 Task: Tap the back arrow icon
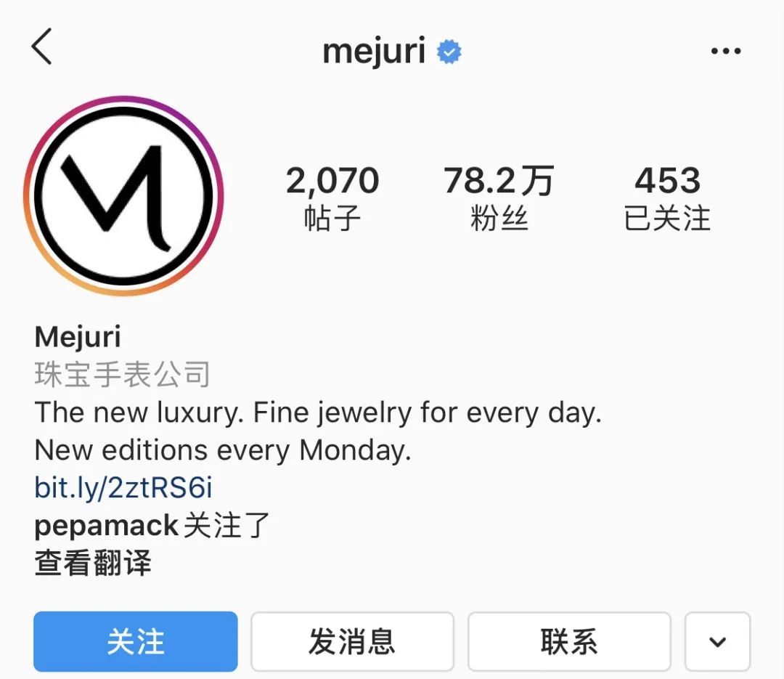point(41,46)
